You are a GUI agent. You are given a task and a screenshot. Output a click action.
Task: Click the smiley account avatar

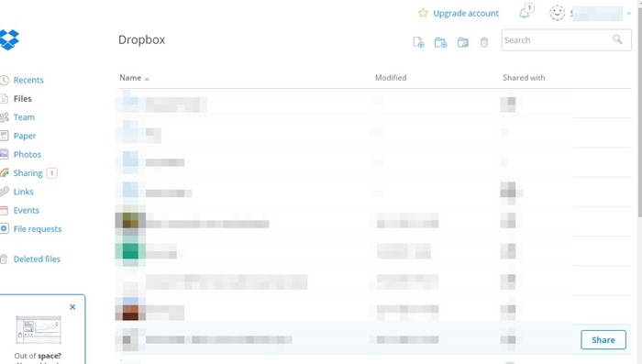557,13
